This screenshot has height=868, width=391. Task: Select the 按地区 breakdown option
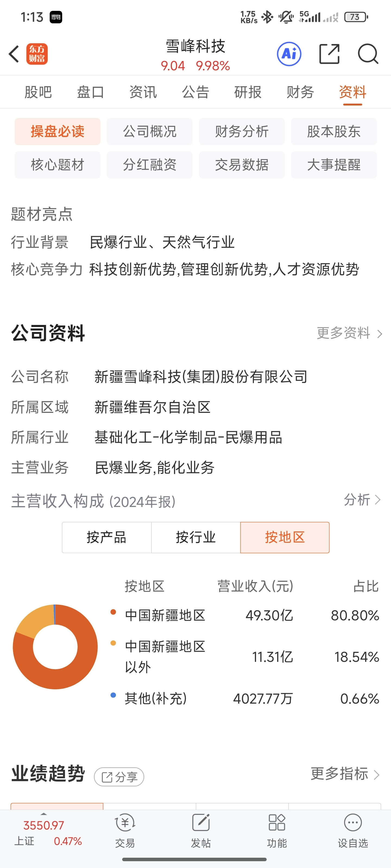click(x=285, y=537)
